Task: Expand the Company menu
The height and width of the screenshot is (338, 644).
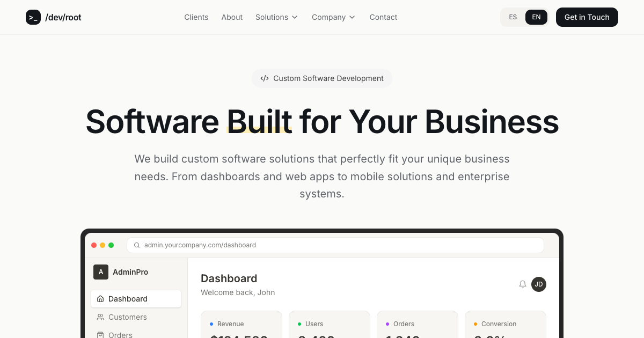Action: [x=333, y=17]
